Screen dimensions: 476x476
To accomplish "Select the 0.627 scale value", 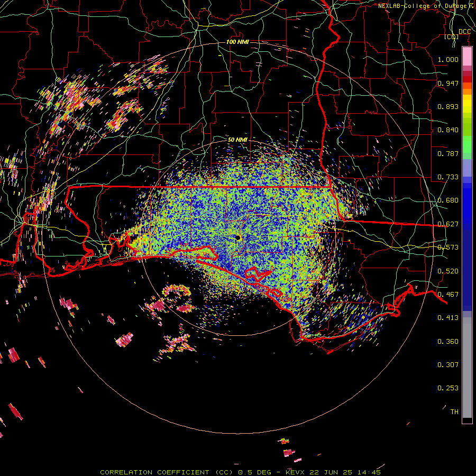I will (x=448, y=224).
